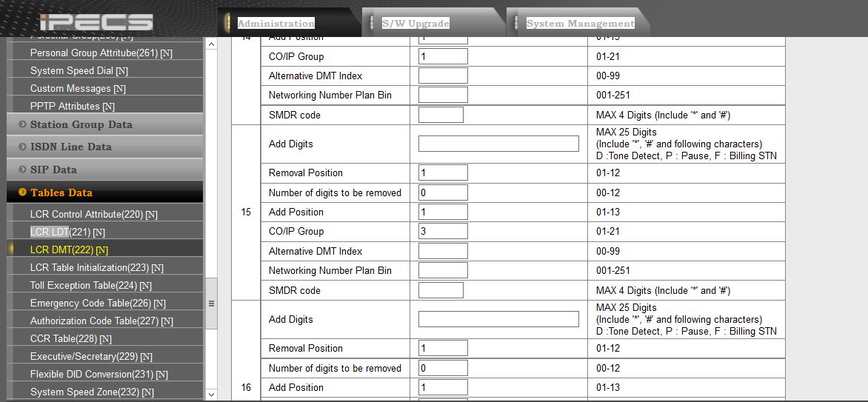Viewport: 868px width, 402px height.
Task: Click the sidebar vertical scrollbar thumb
Action: 211,303
